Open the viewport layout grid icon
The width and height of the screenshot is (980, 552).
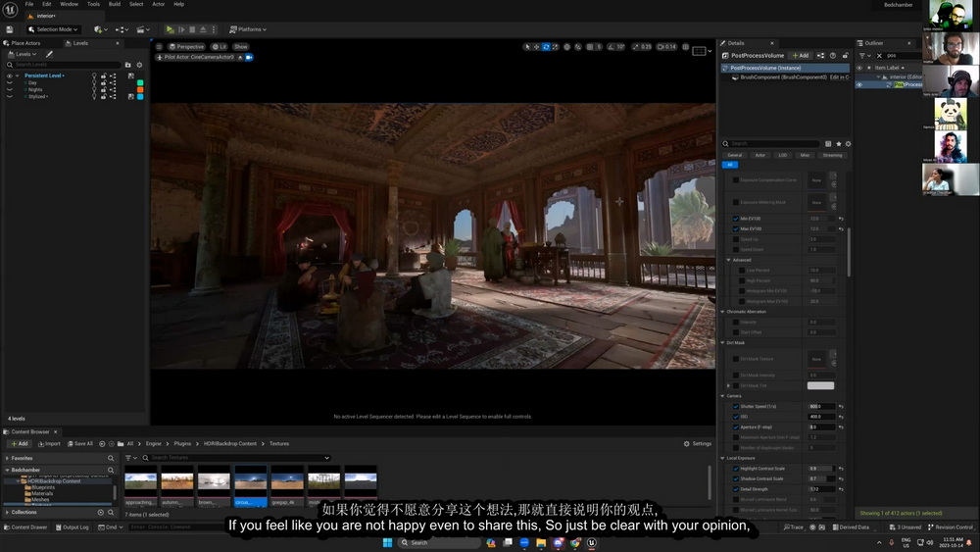pyautogui.click(x=699, y=51)
